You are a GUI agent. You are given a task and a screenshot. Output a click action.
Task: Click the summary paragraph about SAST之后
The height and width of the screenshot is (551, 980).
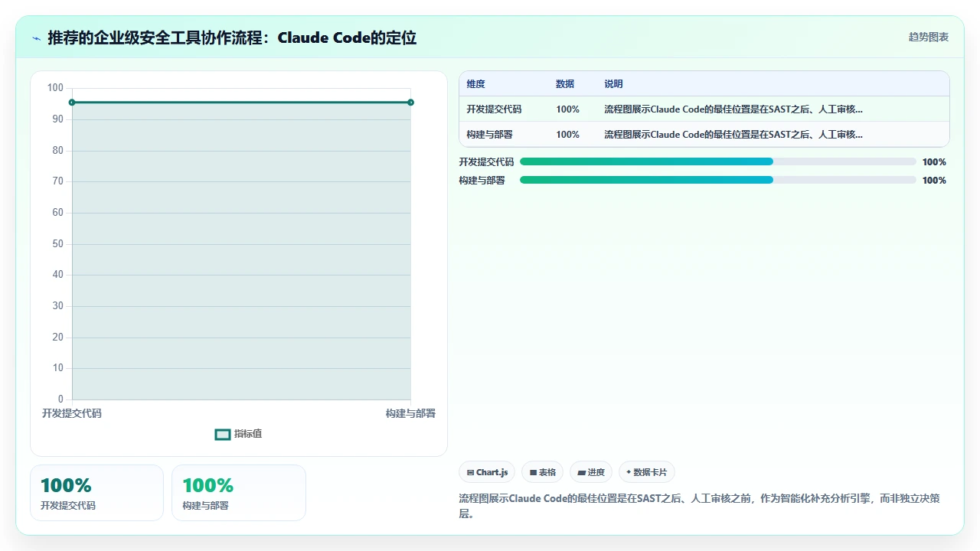point(699,506)
